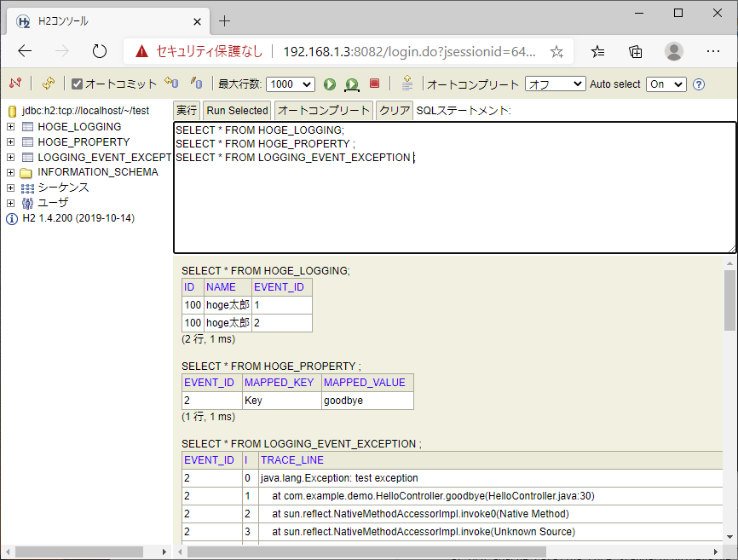Click the address bar URL
The height and width of the screenshot is (560, 738).
pos(409,51)
